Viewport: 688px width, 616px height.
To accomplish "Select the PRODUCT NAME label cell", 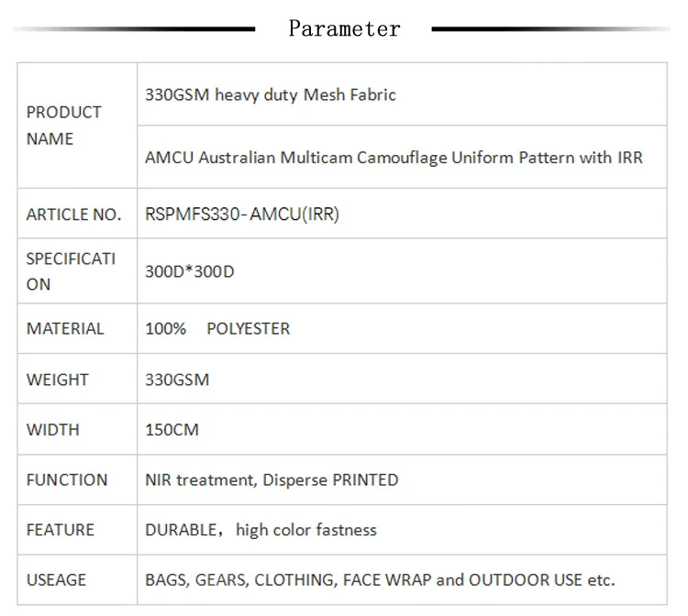I will 77,126.
